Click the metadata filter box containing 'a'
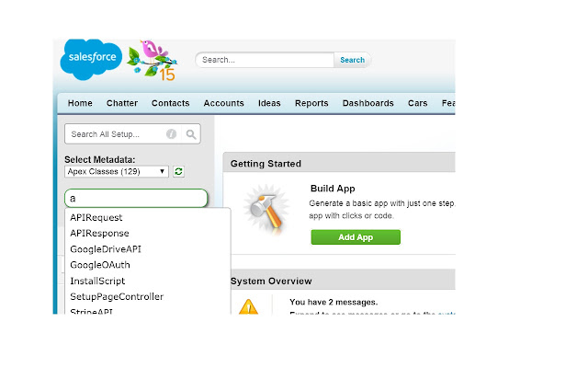 tap(136, 199)
